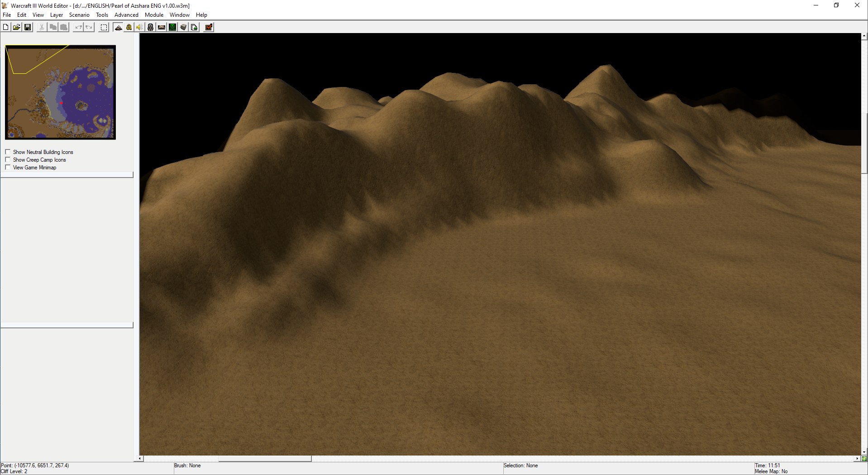Open the Object Editor helmet icon
This screenshot has width=868, height=475.
151,27
